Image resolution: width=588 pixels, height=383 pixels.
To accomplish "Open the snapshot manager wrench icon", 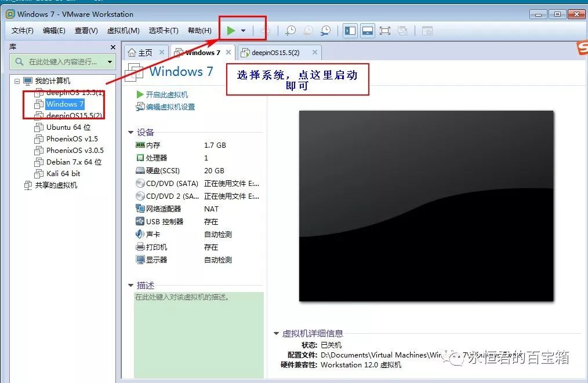I will (x=325, y=31).
